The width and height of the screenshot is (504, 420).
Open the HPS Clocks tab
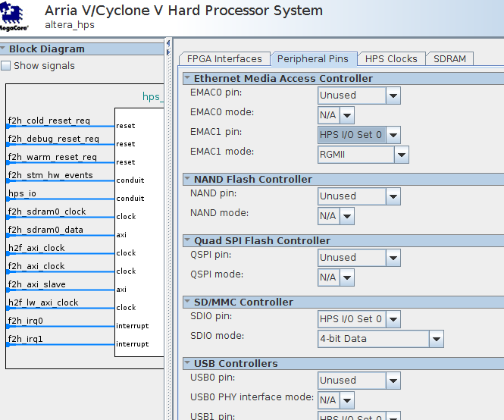pos(391,59)
